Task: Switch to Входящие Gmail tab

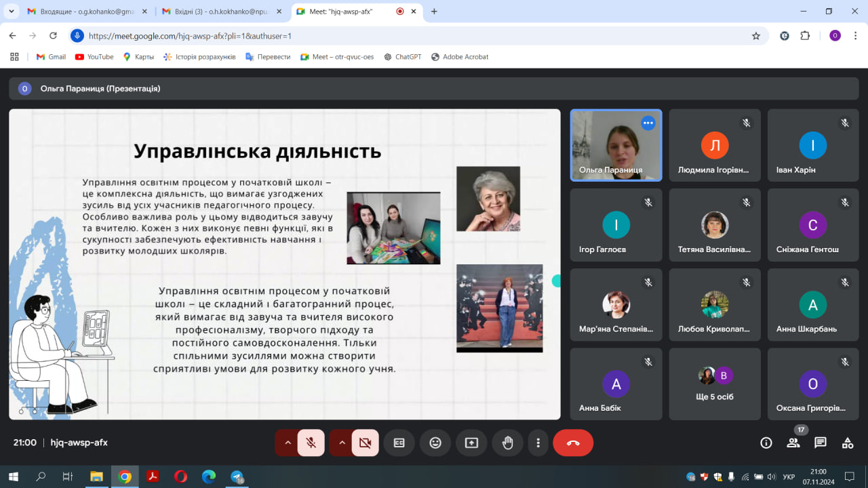Action: click(85, 12)
